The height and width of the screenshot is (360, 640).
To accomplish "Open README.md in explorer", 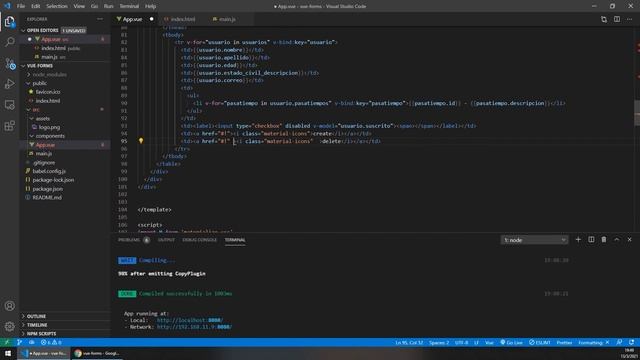I will (x=47, y=198).
